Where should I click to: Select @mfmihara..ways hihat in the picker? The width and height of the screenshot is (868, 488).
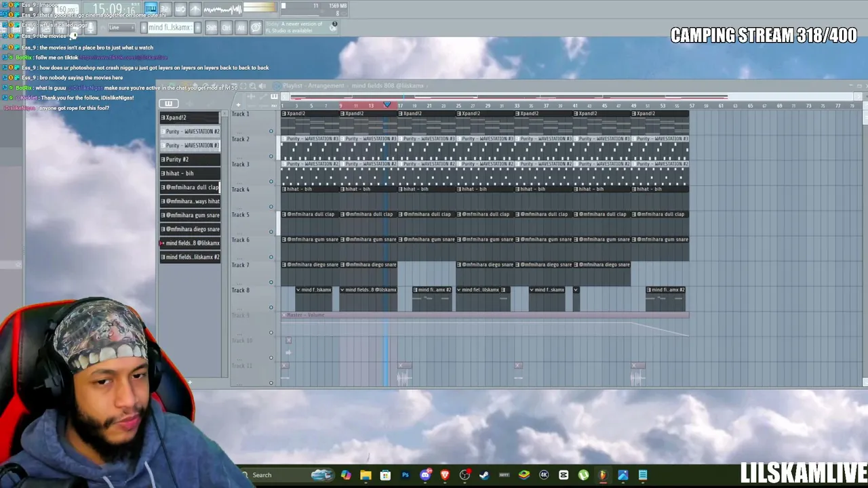[190, 201]
